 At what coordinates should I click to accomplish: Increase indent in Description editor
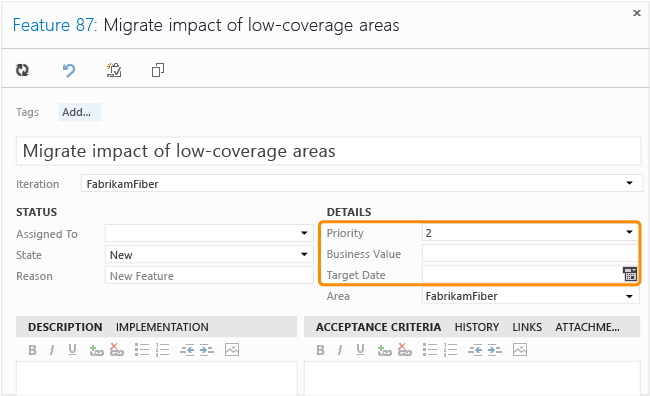point(206,350)
